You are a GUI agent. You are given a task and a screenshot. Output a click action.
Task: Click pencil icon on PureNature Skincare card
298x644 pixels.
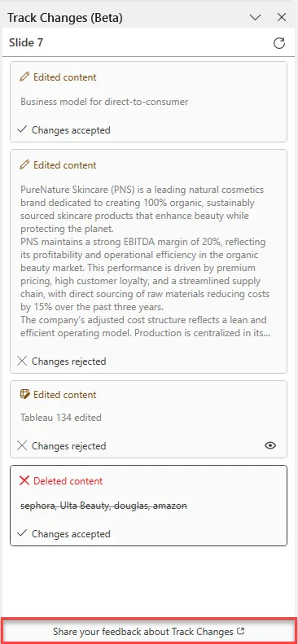tap(24, 164)
